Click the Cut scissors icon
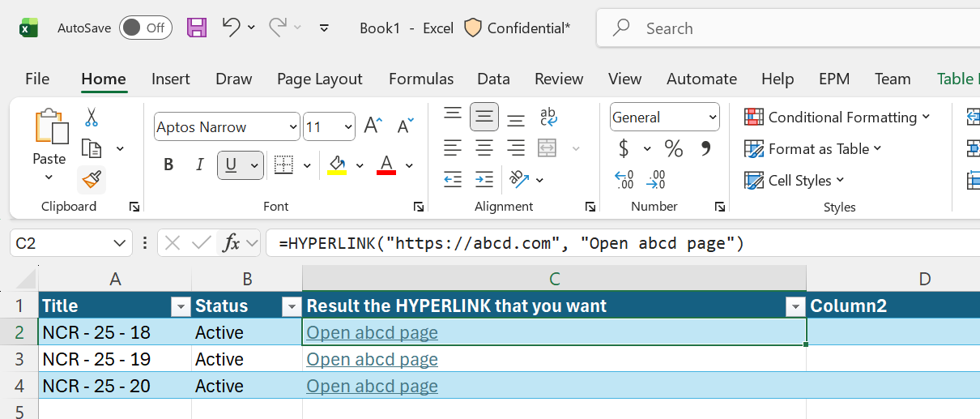The width and height of the screenshot is (980, 419). [x=91, y=118]
